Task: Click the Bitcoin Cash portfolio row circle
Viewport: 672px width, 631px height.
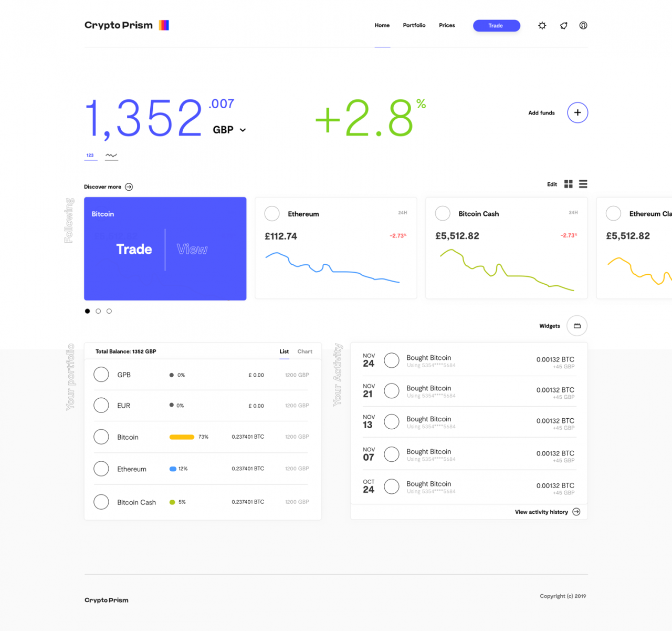Action: point(101,502)
